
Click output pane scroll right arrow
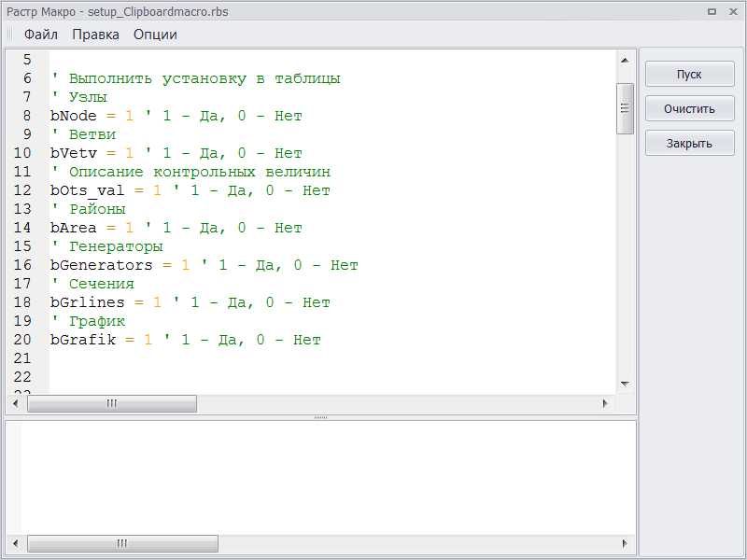[x=625, y=543]
